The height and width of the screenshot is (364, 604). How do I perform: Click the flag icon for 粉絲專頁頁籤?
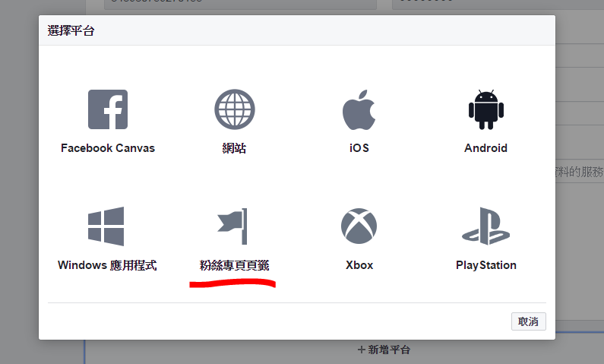tap(234, 226)
